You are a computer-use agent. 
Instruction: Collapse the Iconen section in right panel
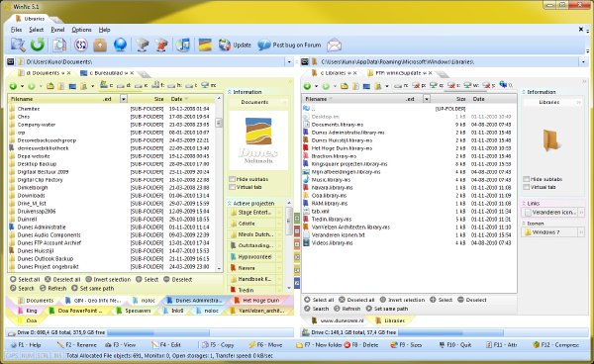point(524,224)
